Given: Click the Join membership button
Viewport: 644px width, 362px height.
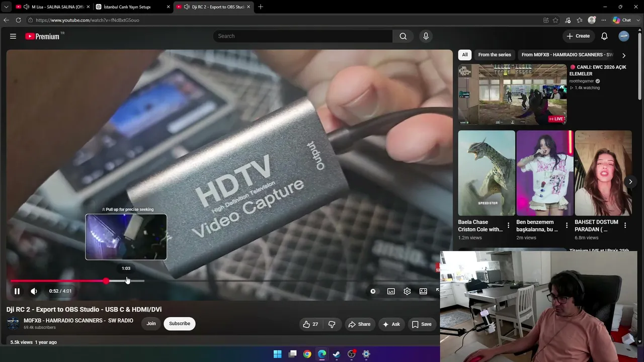Looking at the screenshot, I should pos(151,324).
